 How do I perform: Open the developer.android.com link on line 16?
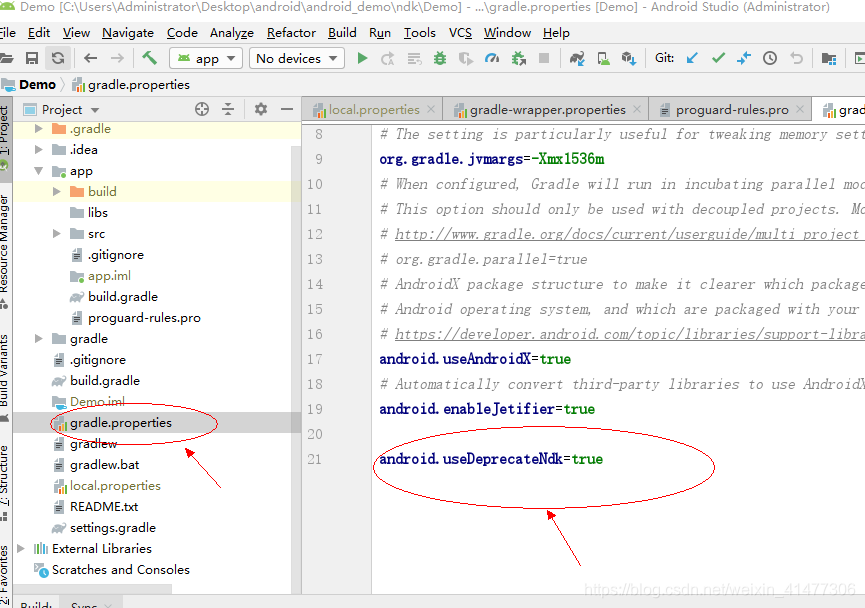(629, 334)
